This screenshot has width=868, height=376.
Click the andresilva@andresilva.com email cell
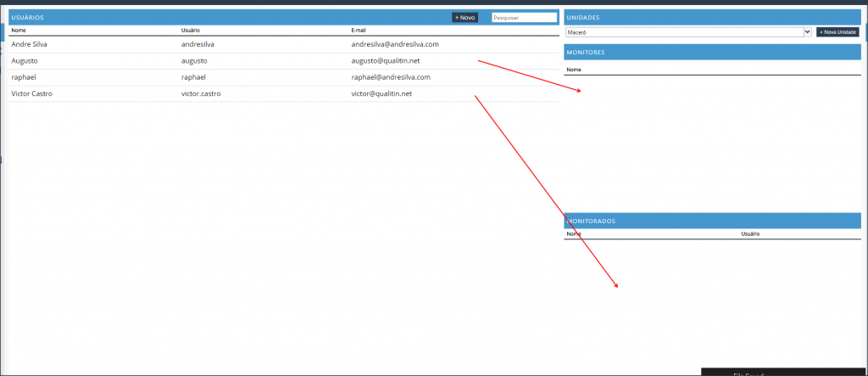394,44
